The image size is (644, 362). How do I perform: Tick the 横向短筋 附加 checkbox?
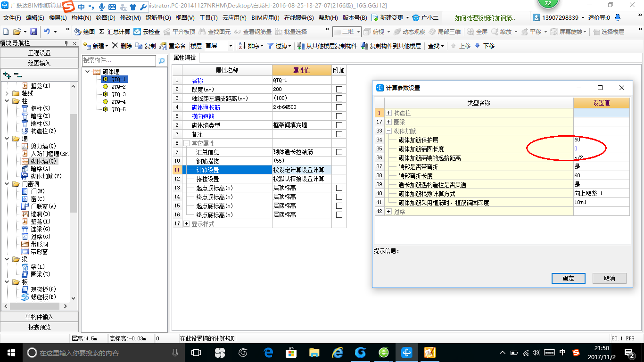[x=339, y=116]
